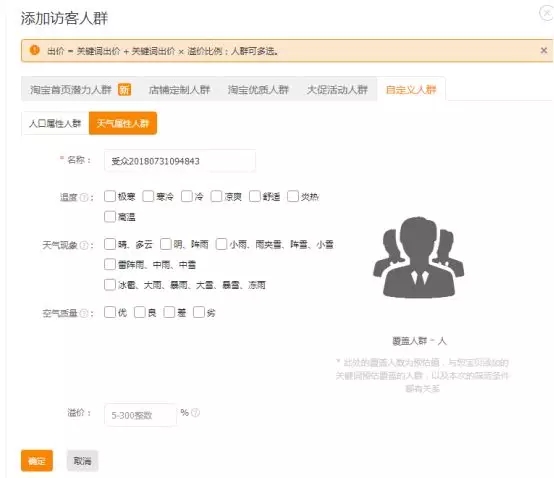This screenshot has width=554, height=478.
Task: Dismiss the orange notice bar with its X
Action: [544, 51]
